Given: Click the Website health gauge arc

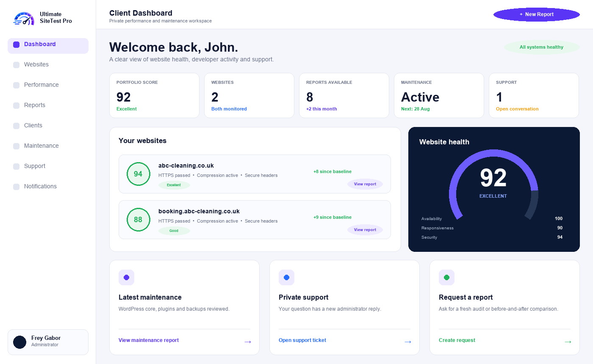Looking at the screenshot, I should coord(493,185).
